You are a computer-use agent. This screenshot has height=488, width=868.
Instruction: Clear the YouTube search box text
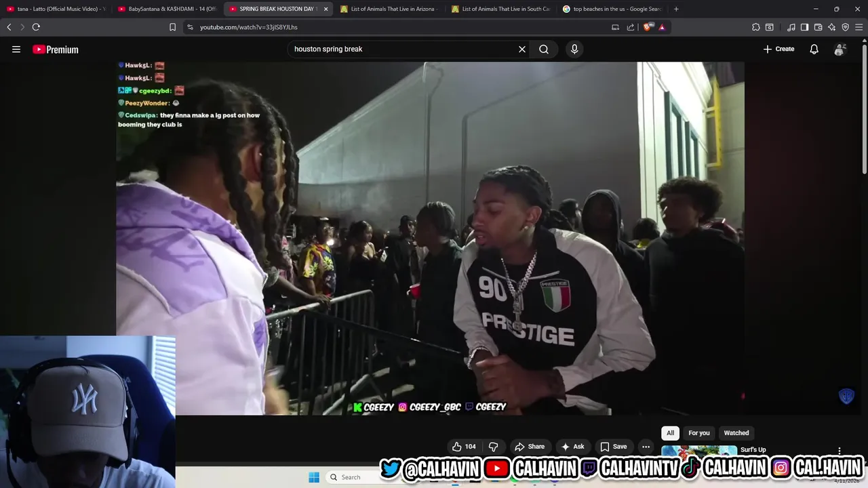click(x=522, y=49)
